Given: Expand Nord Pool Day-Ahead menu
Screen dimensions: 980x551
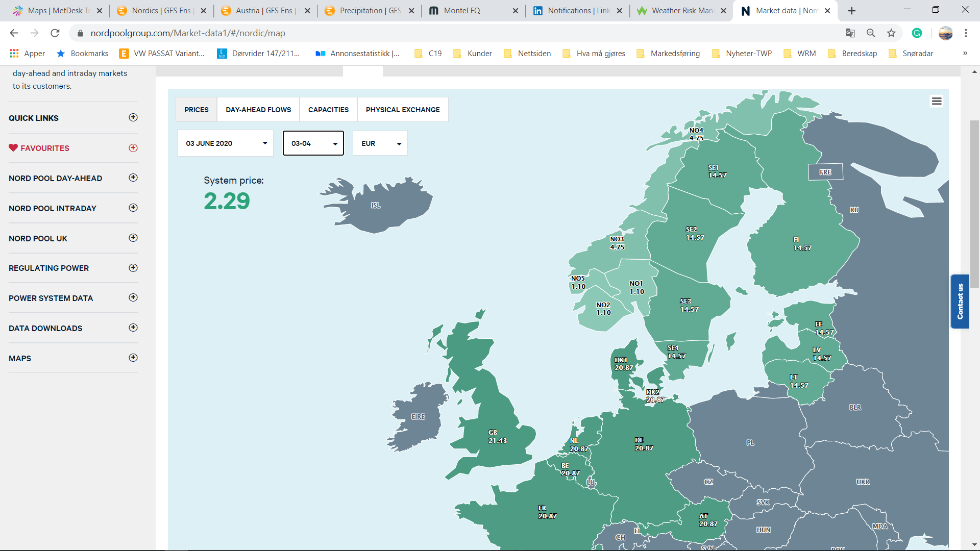Looking at the screenshot, I should 133,178.
